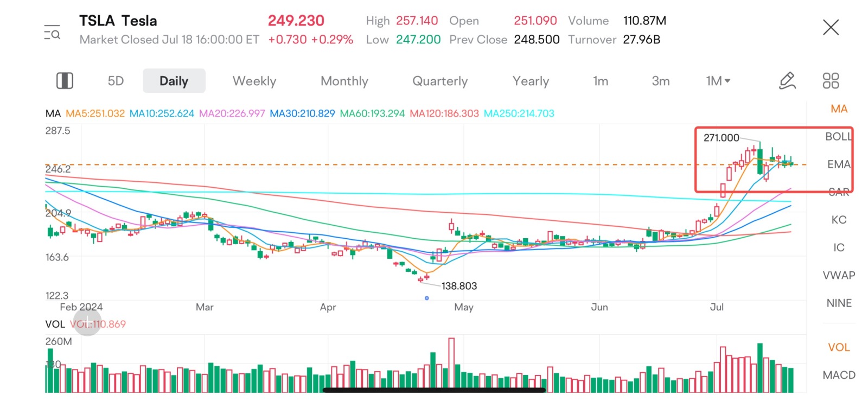Switch to the 5D timeframe
868x401 pixels.
click(116, 81)
